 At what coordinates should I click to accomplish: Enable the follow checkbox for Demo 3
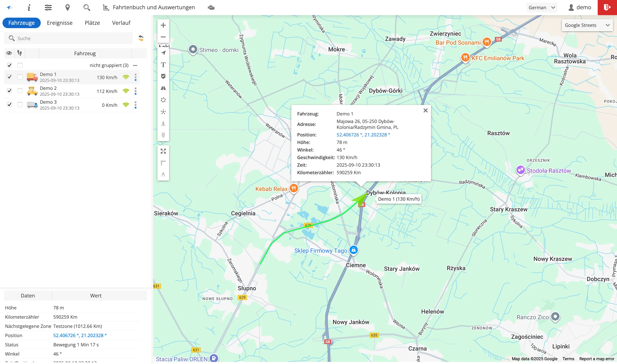tap(20, 105)
